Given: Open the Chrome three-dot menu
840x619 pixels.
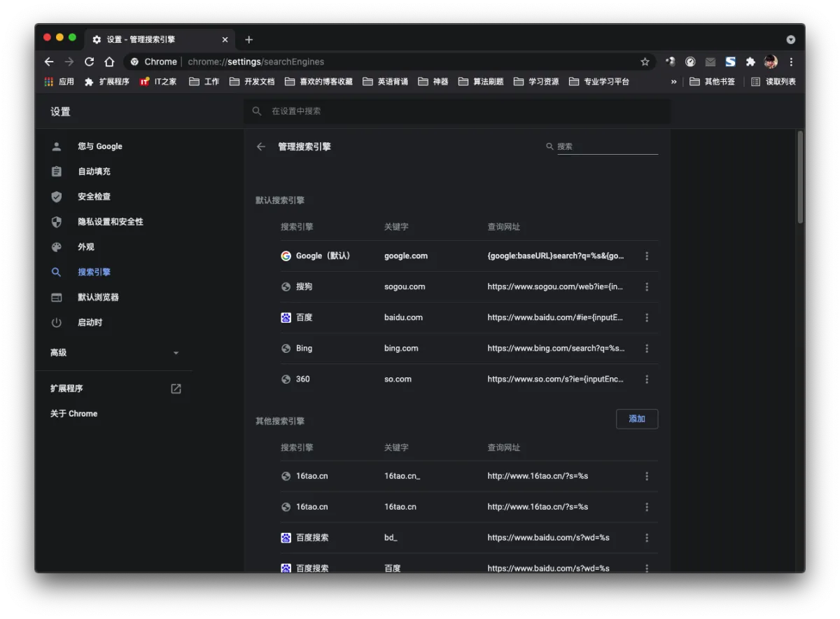Looking at the screenshot, I should pyautogui.click(x=791, y=62).
